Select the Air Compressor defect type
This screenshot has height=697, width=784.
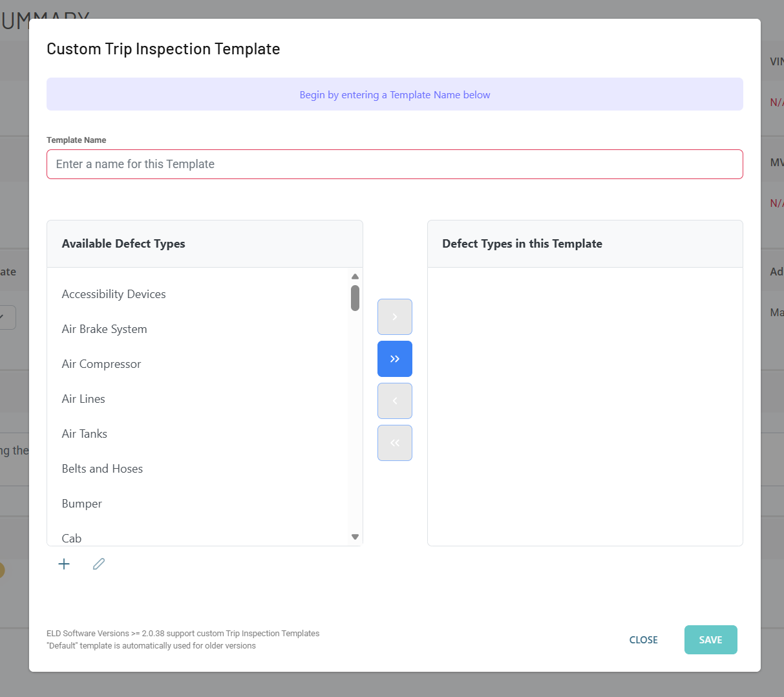[x=101, y=363]
